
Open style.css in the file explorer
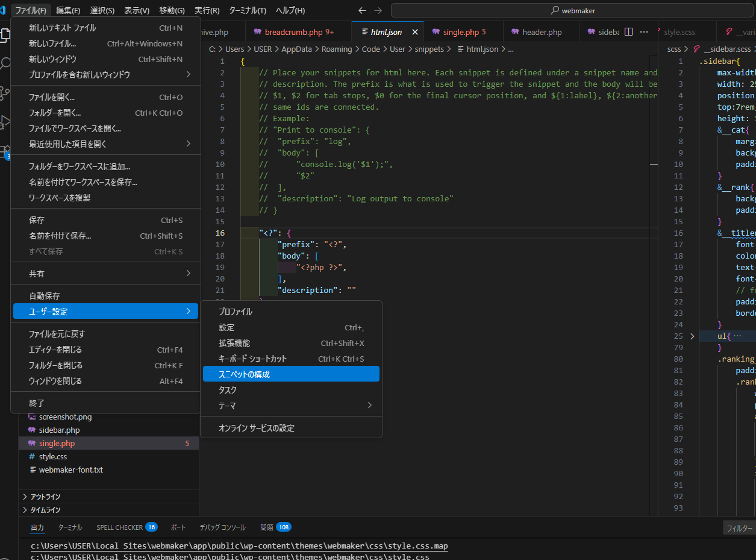(x=53, y=456)
